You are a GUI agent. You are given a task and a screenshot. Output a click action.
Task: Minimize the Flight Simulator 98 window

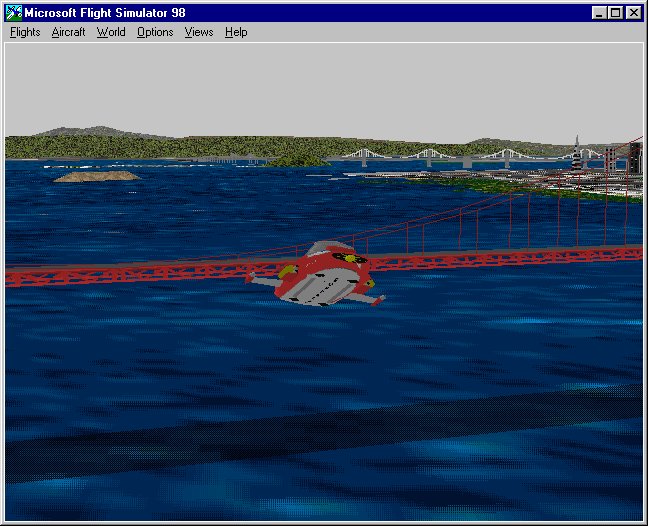[x=598, y=13]
